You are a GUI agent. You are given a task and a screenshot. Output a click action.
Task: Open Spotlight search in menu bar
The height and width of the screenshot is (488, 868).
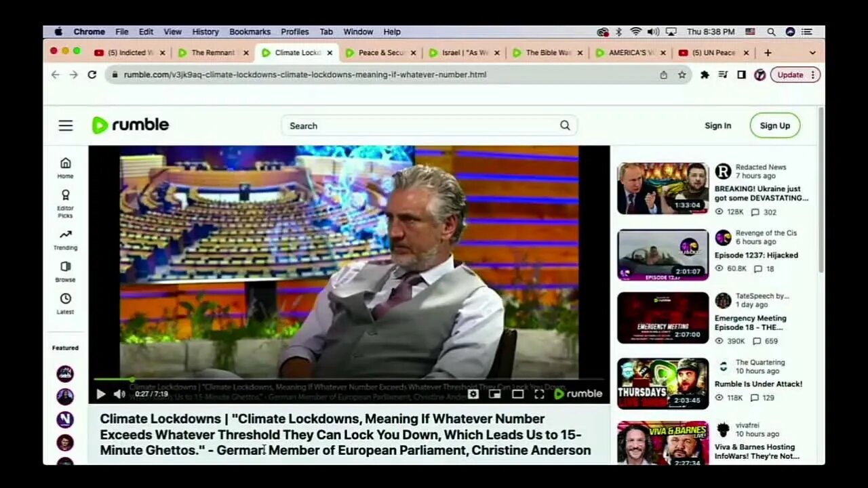coord(771,32)
